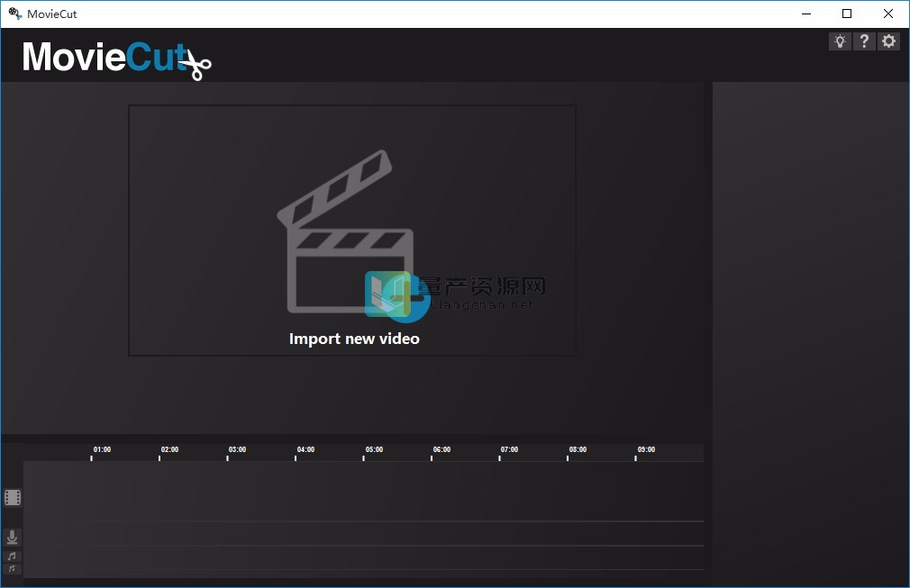Jump to the 05:00 timeline marker
This screenshot has height=588, width=910.
coord(374,449)
